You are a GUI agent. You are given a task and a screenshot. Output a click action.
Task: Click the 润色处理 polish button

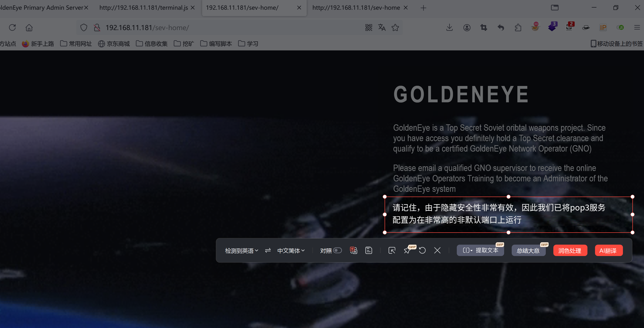[x=570, y=251]
